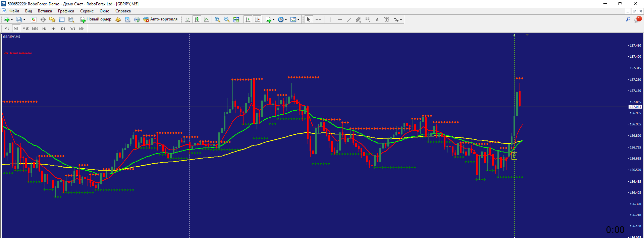Open the Графики menu
The height and width of the screenshot is (238, 644).
pyautogui.click(x=66, y=11)
